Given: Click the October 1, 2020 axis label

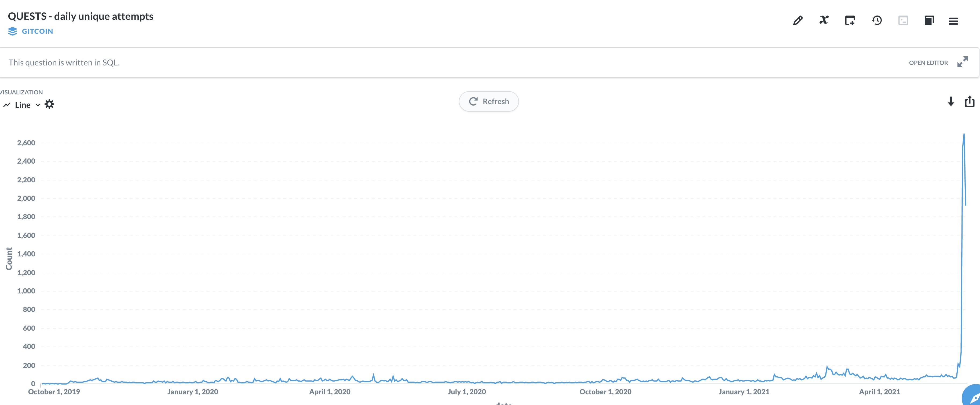Looking at the screenshot, I should [605, 392].
